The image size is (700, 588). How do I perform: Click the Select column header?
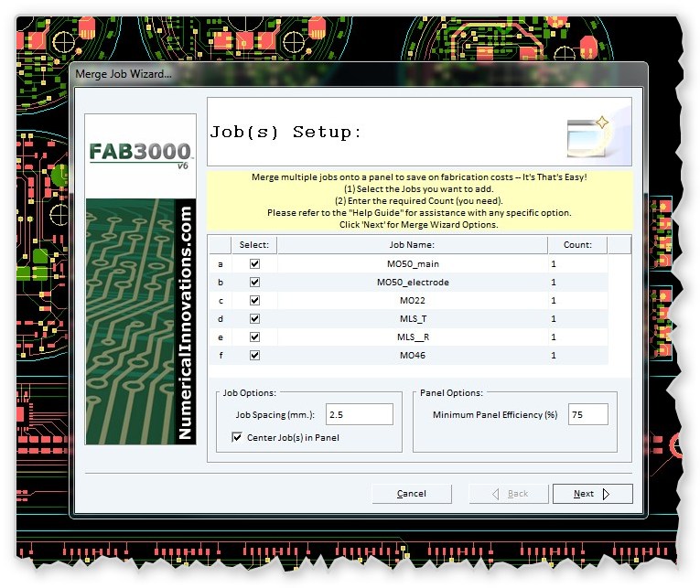click(x=254, y=245)
